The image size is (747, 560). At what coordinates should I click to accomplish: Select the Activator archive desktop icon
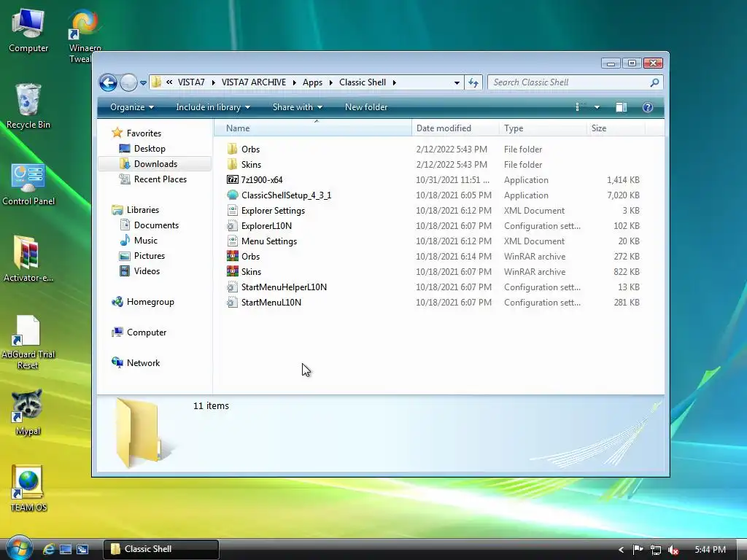28,259
